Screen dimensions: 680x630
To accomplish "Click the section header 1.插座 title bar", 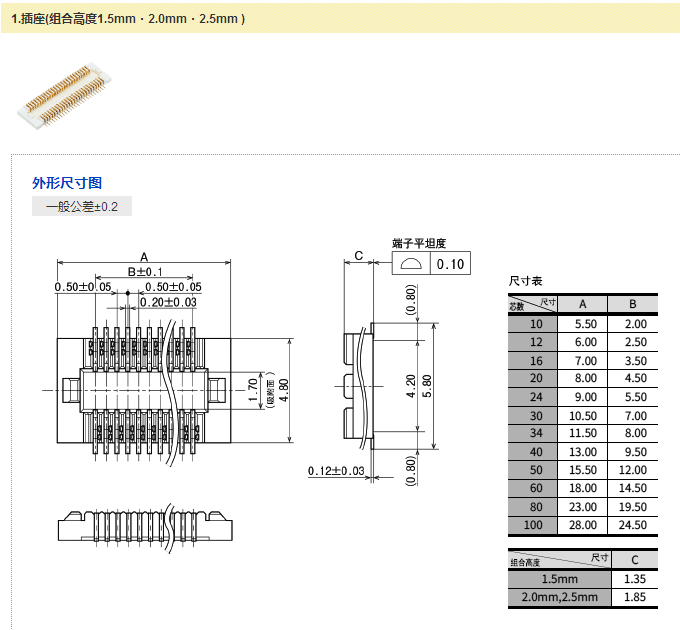I will (x=128, y=19).
